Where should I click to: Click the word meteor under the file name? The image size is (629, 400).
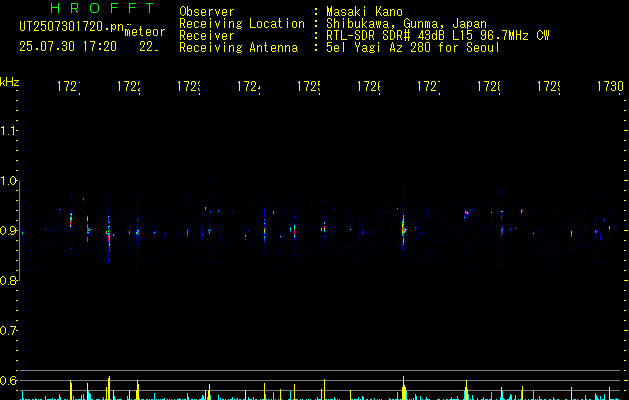click(x=145, y=32)
